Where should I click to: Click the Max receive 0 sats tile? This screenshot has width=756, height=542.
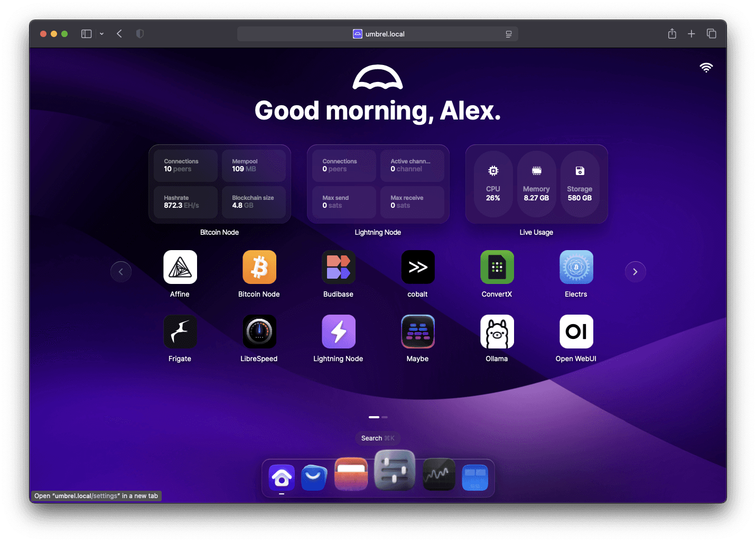[412, 202]
